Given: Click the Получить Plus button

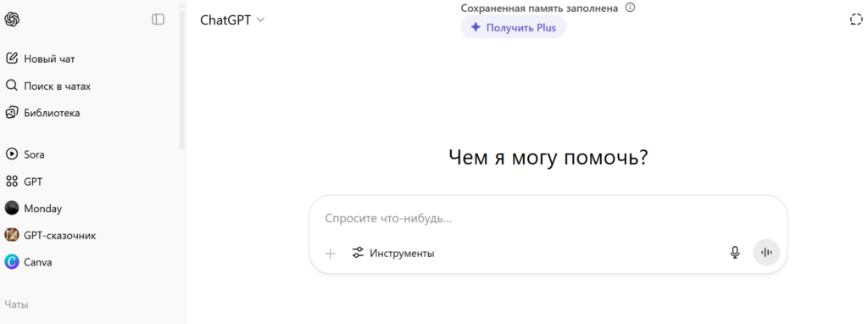Looking at the screenshot, I should pyautogui.click(x=513, y=27).
